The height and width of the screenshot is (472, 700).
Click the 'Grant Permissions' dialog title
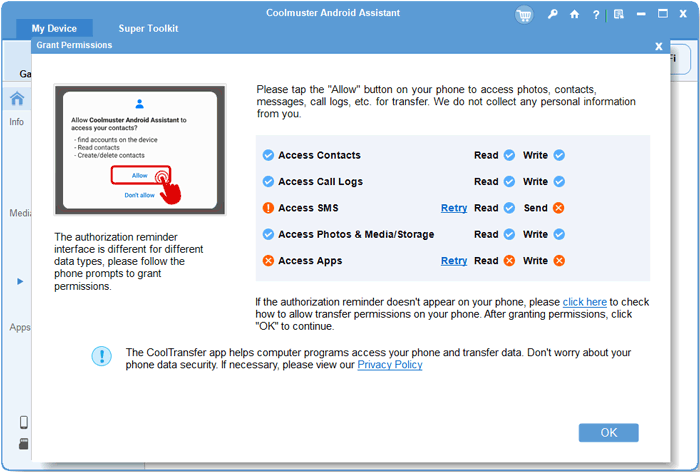[x=74, y=45]
